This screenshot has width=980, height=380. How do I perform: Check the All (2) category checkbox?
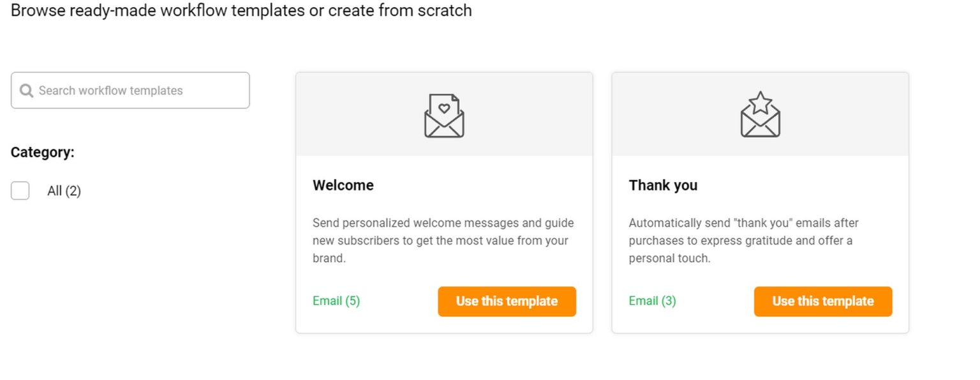20,190
